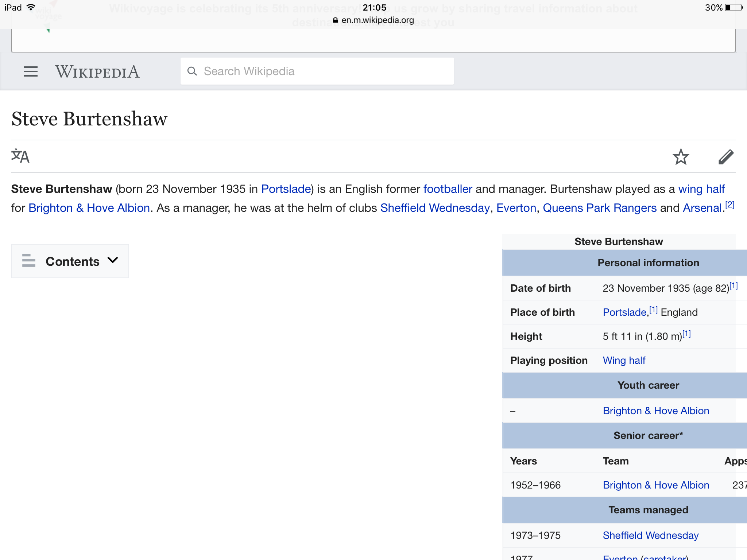Click the Youth career header
The height and width of the screenshot is (560, 747).
[648, 385]
